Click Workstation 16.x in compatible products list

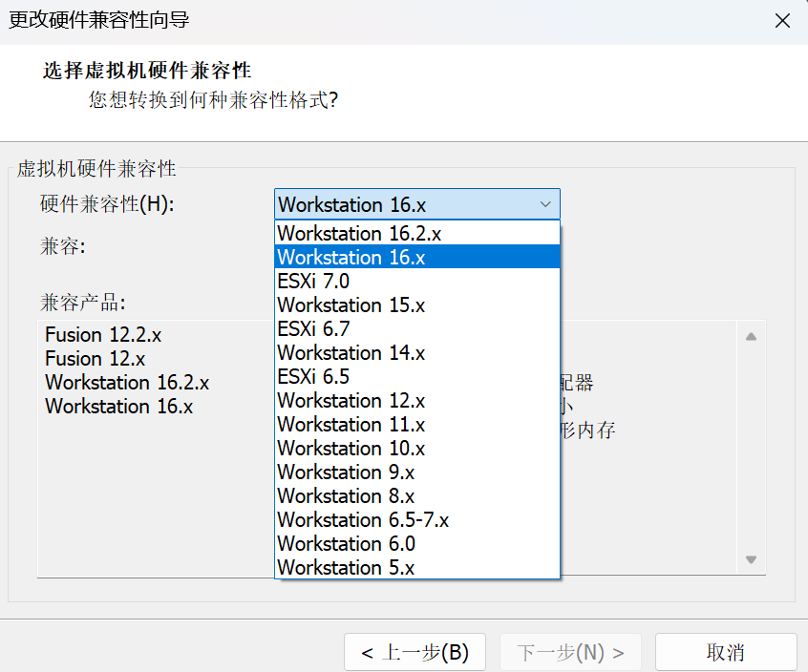coord(119,407)
